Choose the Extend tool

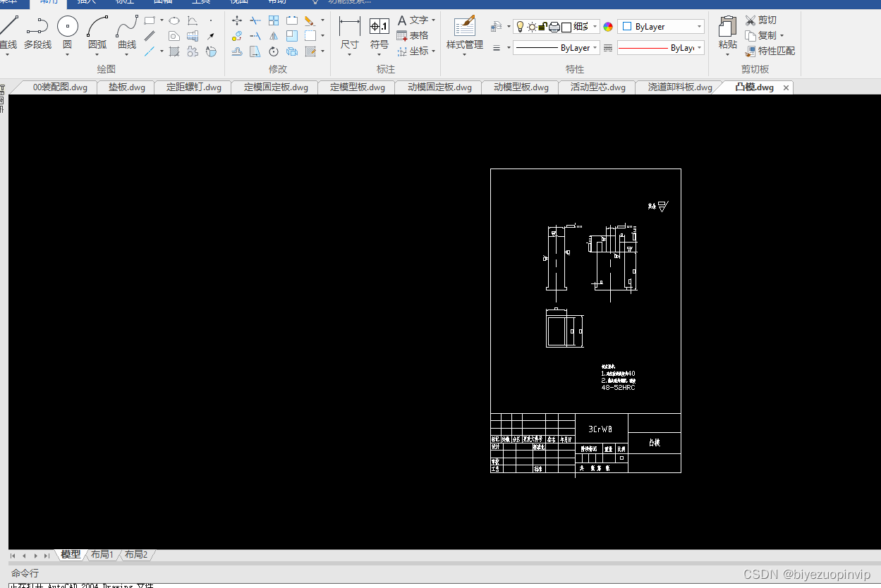tap(255, 36)
